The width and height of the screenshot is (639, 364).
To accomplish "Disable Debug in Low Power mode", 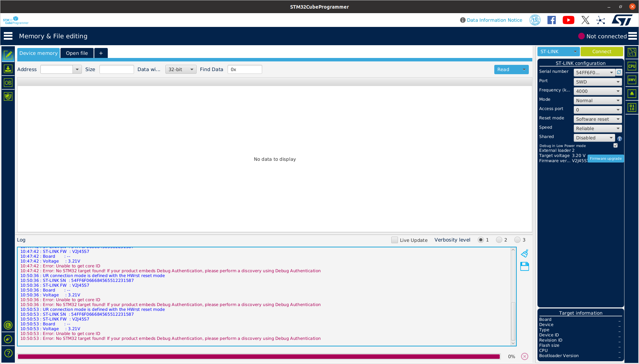I will click(615, 145).
